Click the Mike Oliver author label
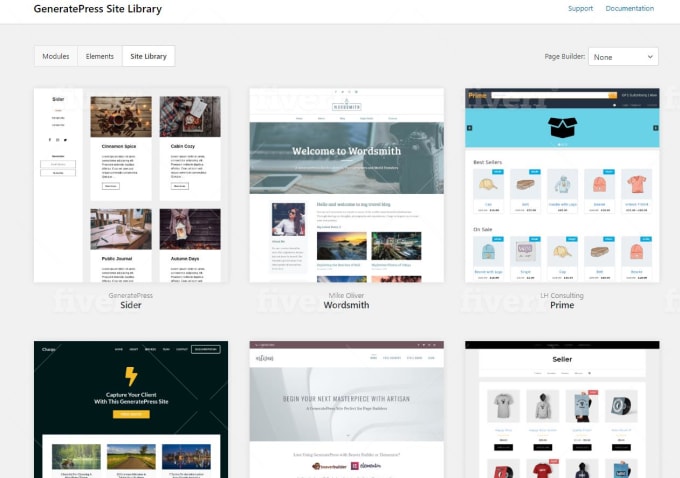 (x=347, y=295)
